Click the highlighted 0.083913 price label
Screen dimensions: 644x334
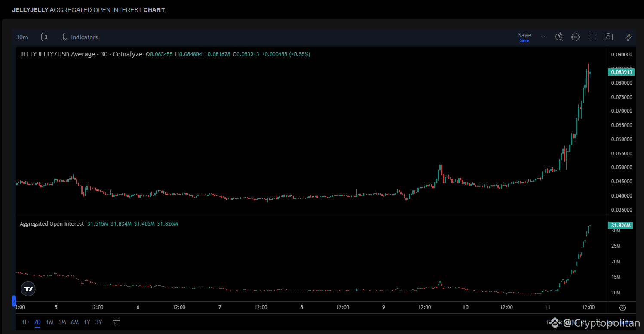pyautogui.click(x=621, y=72)
